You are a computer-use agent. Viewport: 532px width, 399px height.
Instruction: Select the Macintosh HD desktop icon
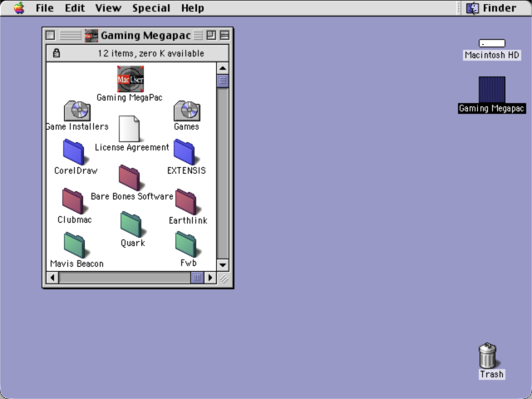[492, 43]
